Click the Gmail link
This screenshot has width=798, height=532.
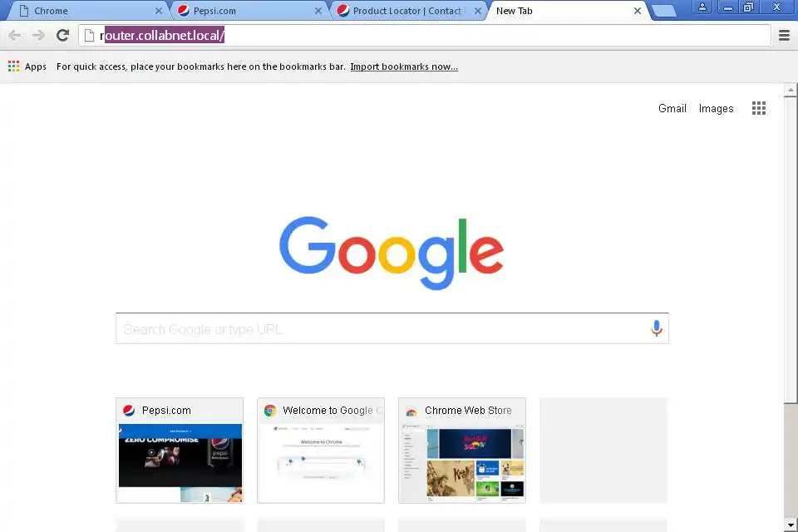pyautogui.click(x=672, y=108)
